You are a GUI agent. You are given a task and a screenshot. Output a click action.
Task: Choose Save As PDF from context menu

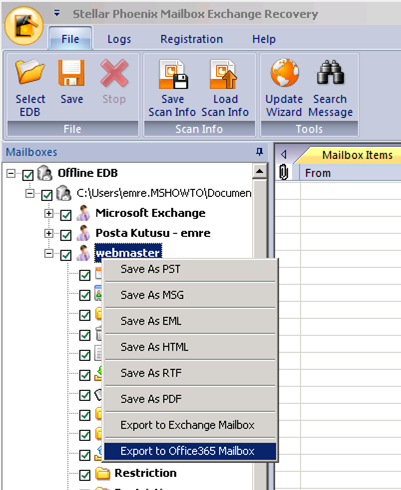pyautogui.click(x=190, y=399)
